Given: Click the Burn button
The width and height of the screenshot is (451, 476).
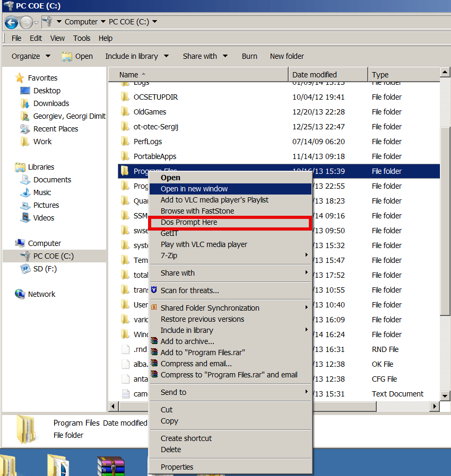Looking at the screenshot, I should click(x=249, y=57).
